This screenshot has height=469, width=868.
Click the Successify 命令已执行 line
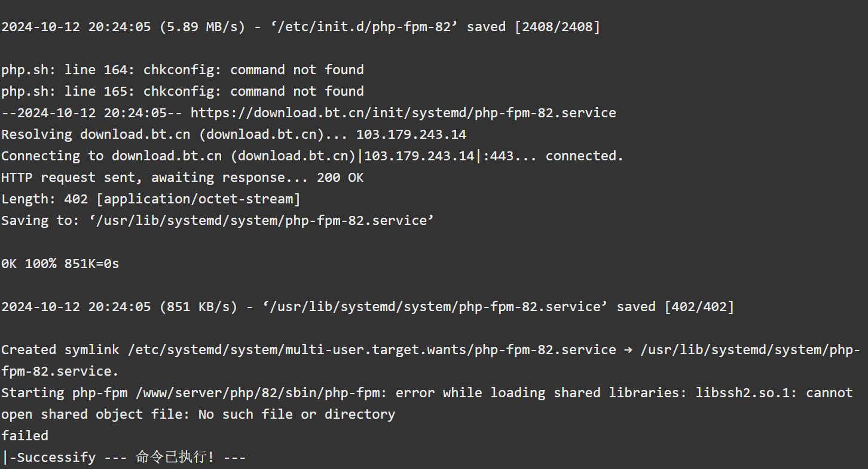pos(123,457)
